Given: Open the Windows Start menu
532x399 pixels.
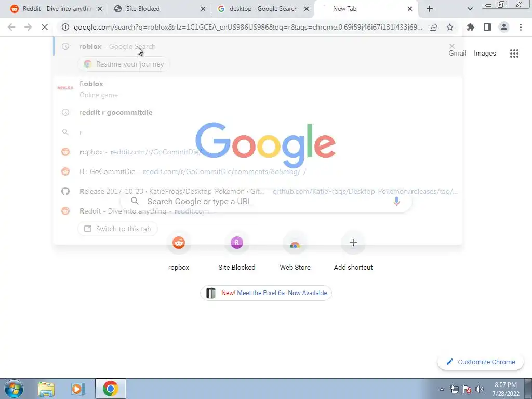Looking at the screenshot, I should 14,389.
